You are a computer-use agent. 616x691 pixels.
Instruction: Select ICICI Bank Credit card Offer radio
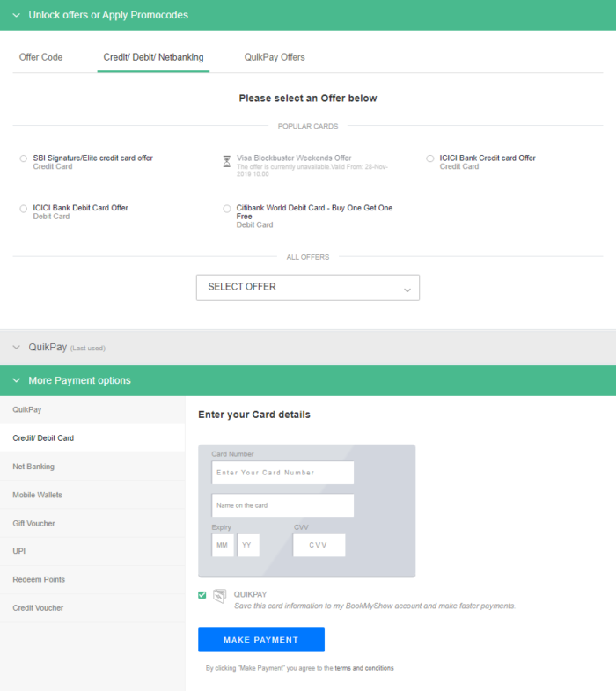430,158
